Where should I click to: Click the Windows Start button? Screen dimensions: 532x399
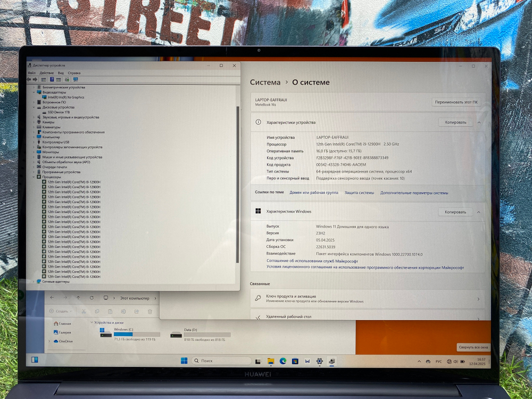pyautogui.click(x=185, y=360)
